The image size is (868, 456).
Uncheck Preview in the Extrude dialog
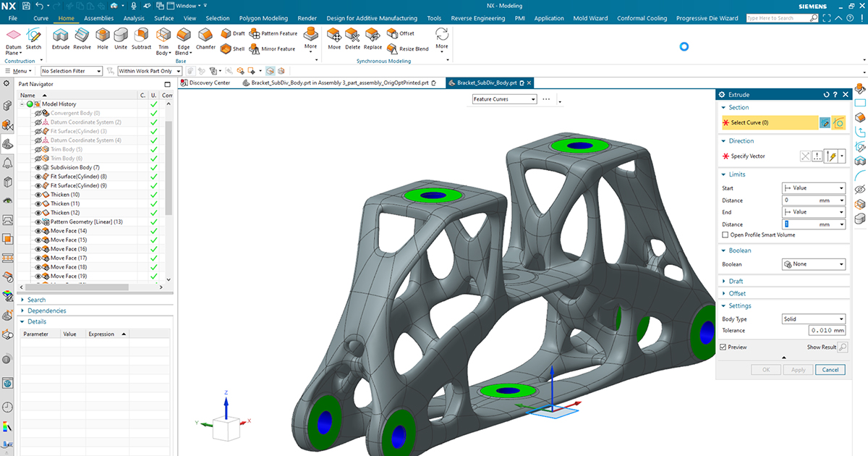coord(721,347)
